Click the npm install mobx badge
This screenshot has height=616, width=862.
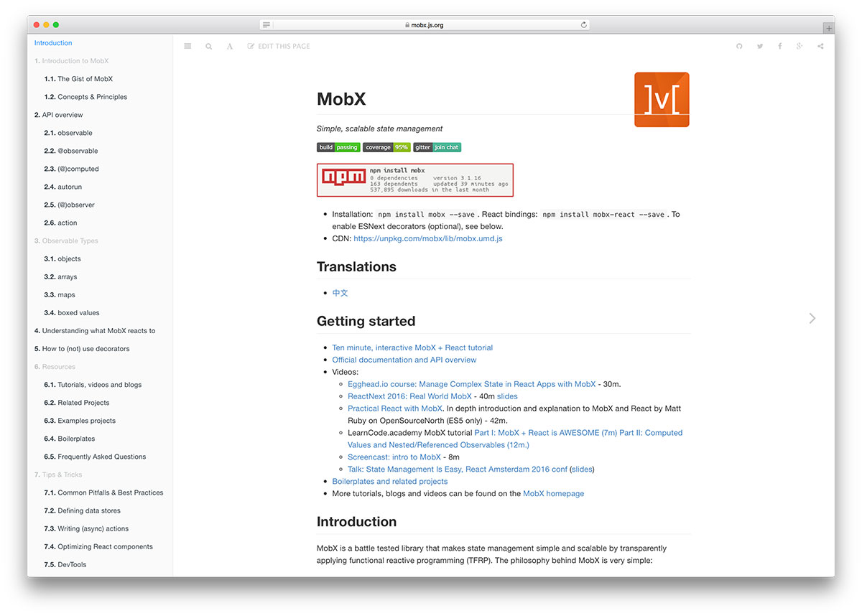(415, 179)
